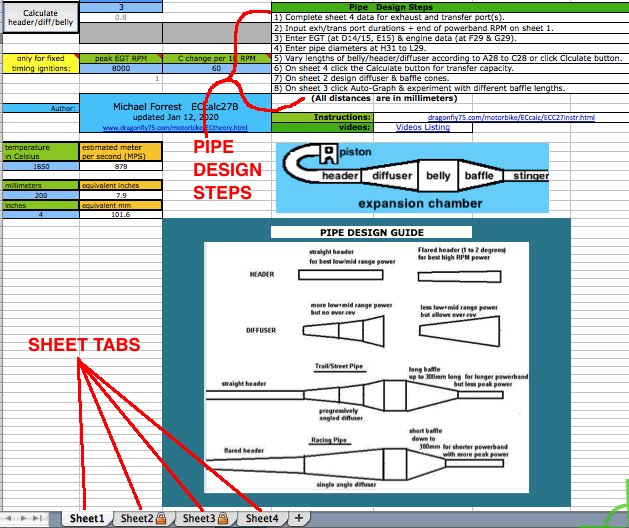Switch to the Sheet1 tab

coord(86,518)
